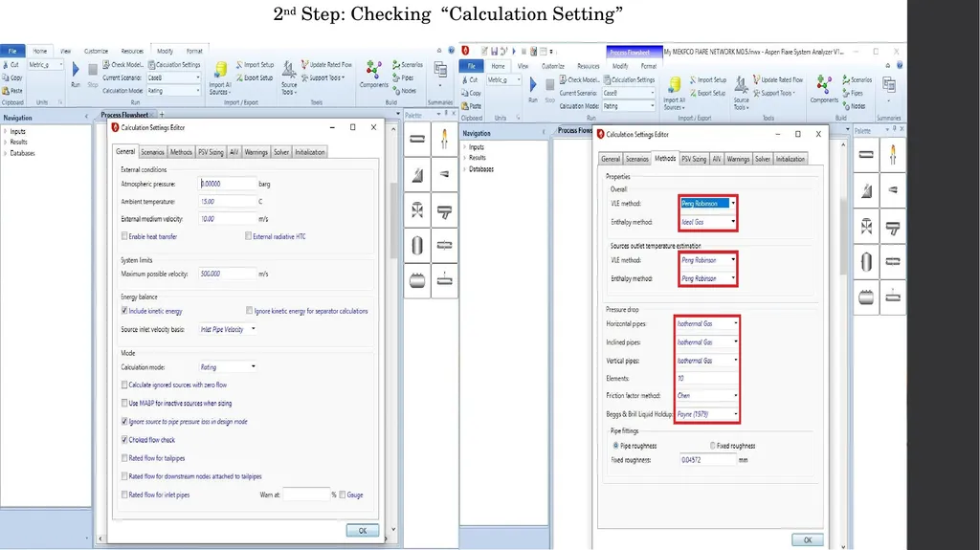The image size is (980, 550).
Task: Uncheck Choked flow check
Action: pyautogui.click(x=124, y=440)
